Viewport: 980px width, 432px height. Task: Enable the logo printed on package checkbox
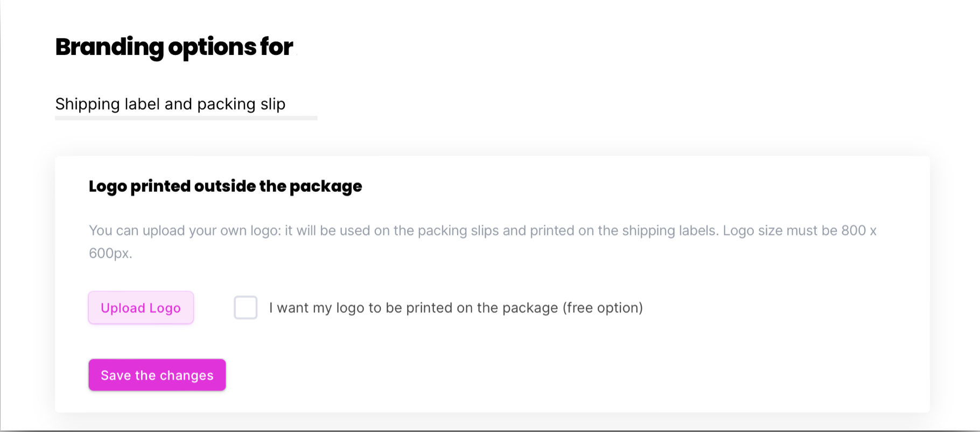click(x=246, y=308)
